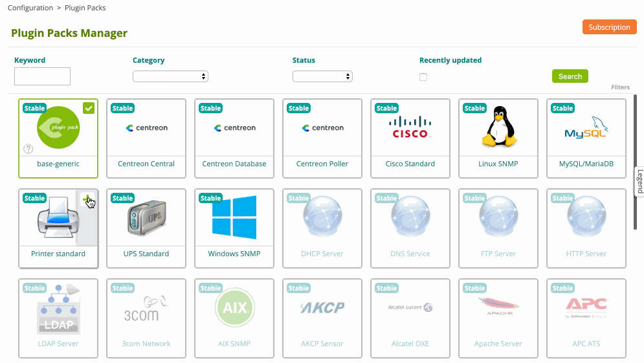Click the Windows SNMP logo
Viewport: 644px width, 363px height.
234,217
